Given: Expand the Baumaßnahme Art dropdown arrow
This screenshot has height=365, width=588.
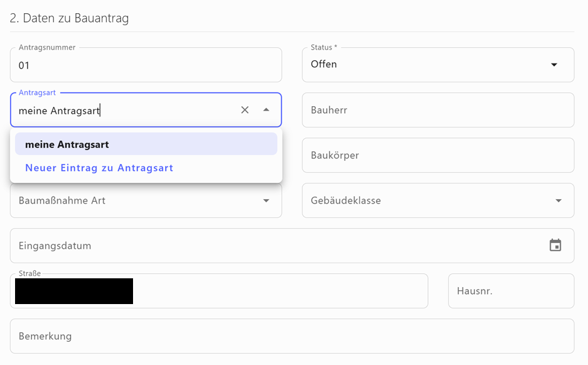Looking at the screenshot, I should 267,200.
